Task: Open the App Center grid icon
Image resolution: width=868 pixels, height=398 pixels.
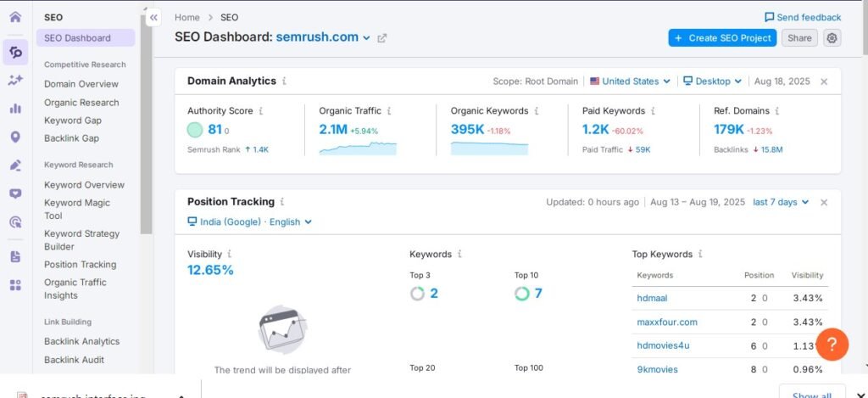Action: [15, 285]
